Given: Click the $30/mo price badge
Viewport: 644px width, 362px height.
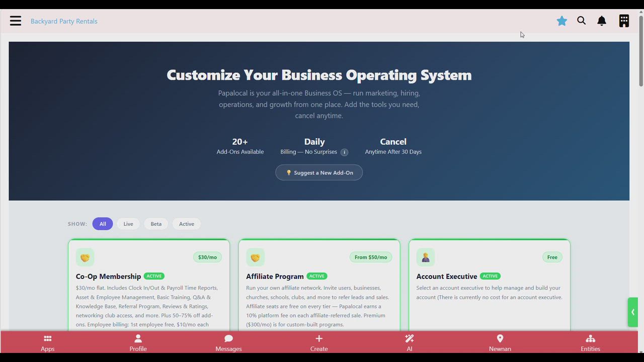Looking at the screenshot, I should coord(207,257).
